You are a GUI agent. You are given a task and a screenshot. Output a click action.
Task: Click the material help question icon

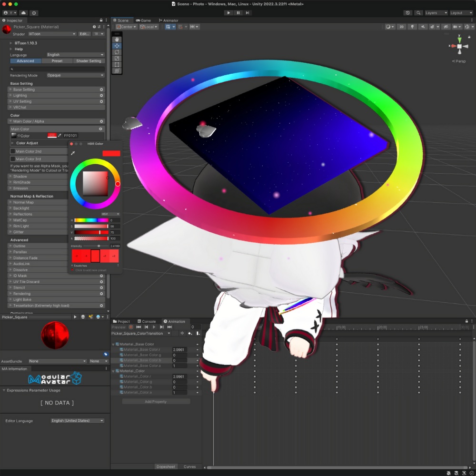tap(94, 27)
